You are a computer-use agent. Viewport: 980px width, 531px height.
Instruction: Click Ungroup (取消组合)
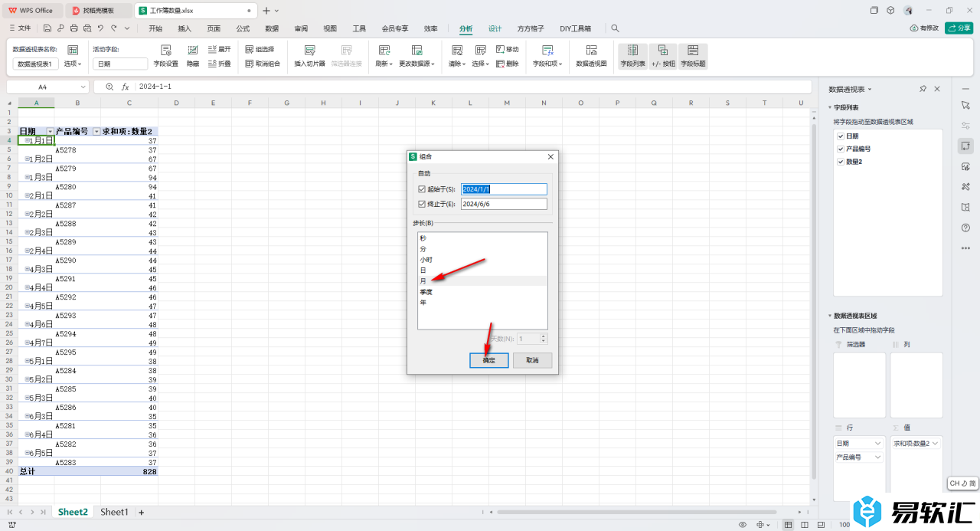(263, 64)
